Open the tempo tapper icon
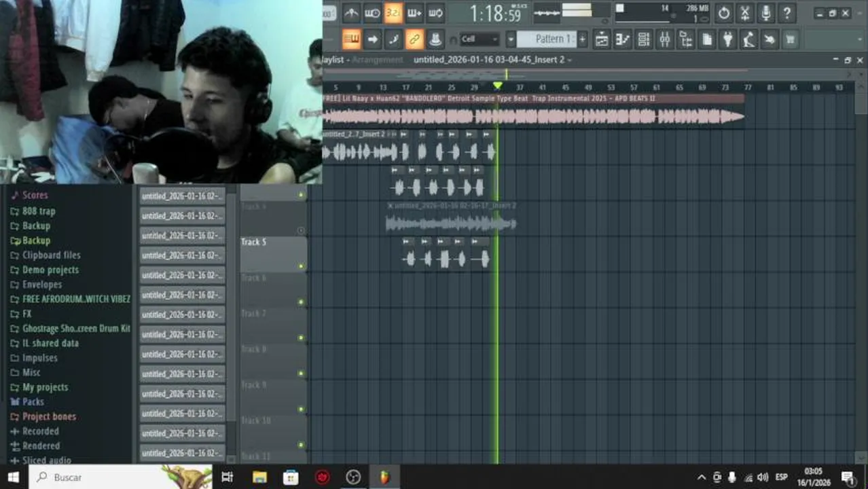 tap(748, 39)
